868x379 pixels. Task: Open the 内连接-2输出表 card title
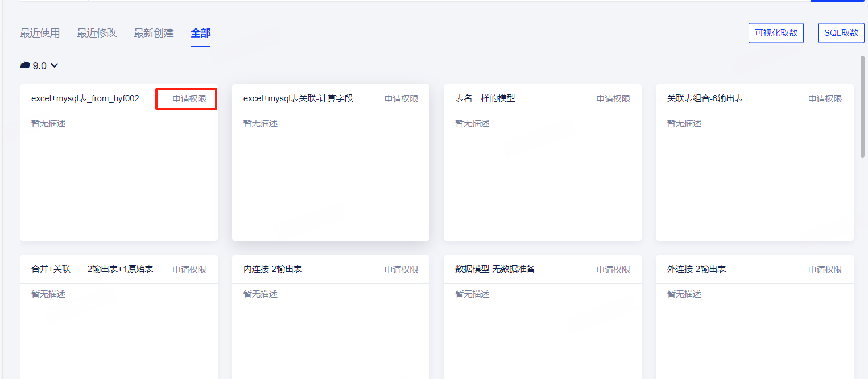tap(272, 269)
